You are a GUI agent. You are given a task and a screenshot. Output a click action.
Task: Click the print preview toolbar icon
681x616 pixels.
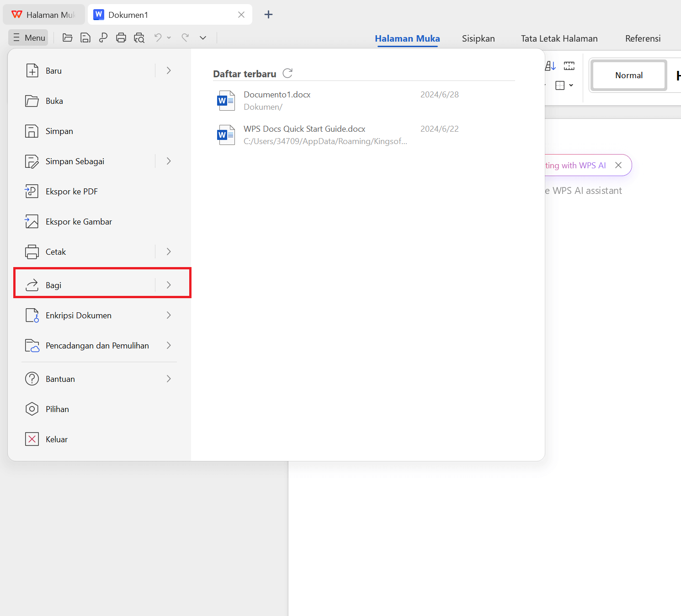139,38
